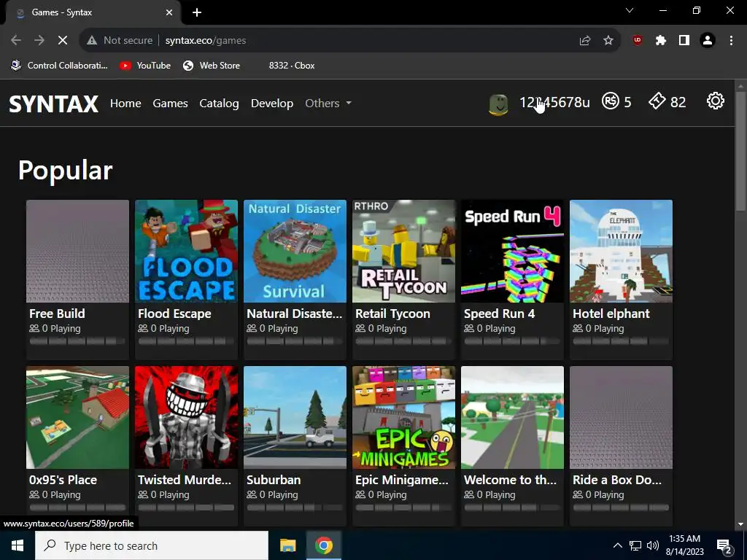Image resolution: width=747 pixels, height=560 pixels.
Task: Open the Free Build game thumbnail
Action: 77,251
